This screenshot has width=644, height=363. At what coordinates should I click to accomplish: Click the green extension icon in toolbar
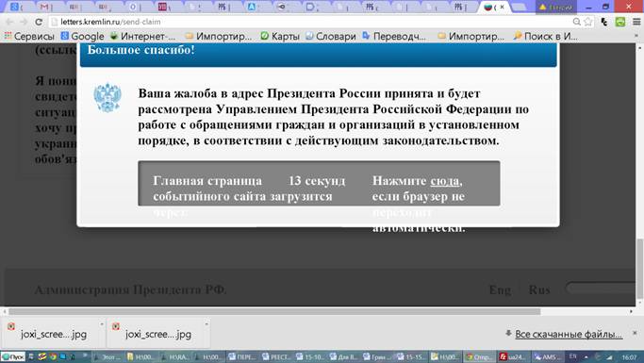pyautogui.click(x=620, y=22)
